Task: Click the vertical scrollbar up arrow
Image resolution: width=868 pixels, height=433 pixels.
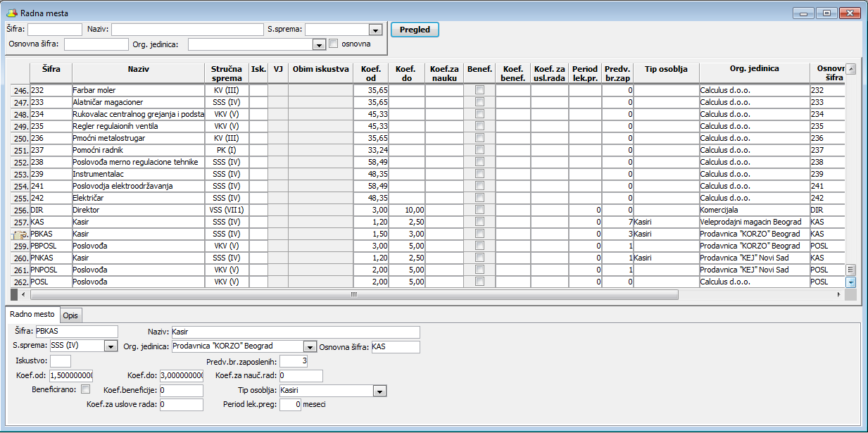Action: (x=850, y=69)
